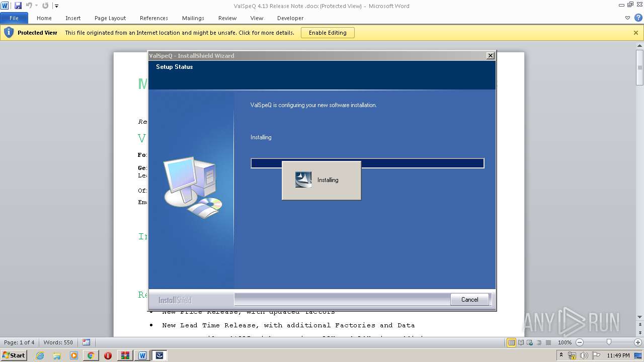
Task: Click the volume speaker tray icon
Action: (584, 355)
